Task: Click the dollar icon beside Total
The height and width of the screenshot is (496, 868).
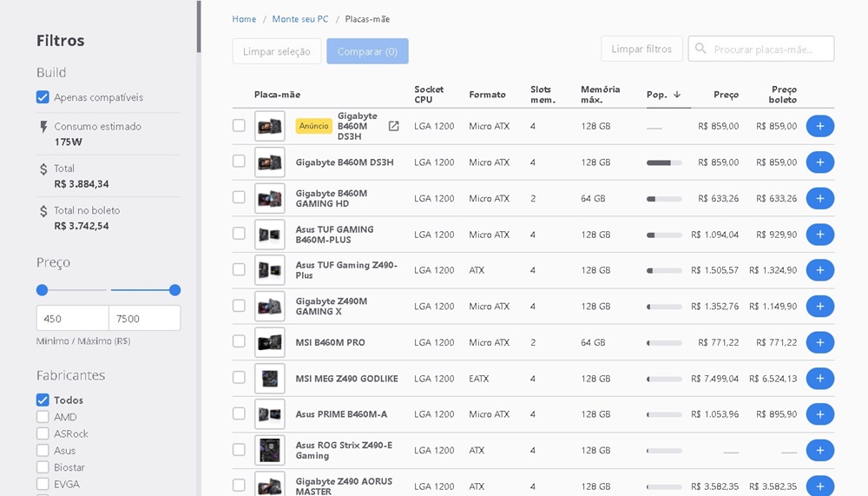Action: 43,169
